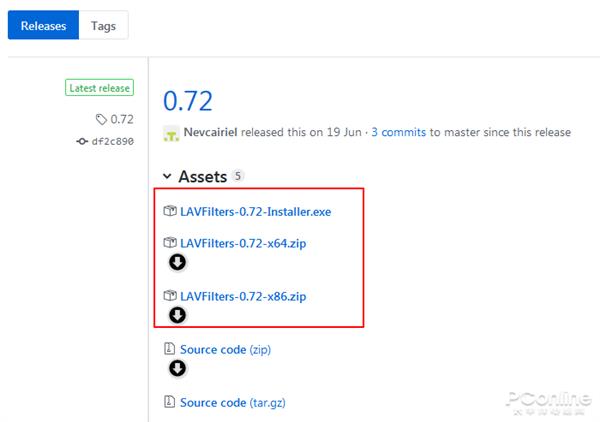Download LAVFilters-0.72-x86.zip
This screenshot has height=422, width=600.
(x=243, y=297)
